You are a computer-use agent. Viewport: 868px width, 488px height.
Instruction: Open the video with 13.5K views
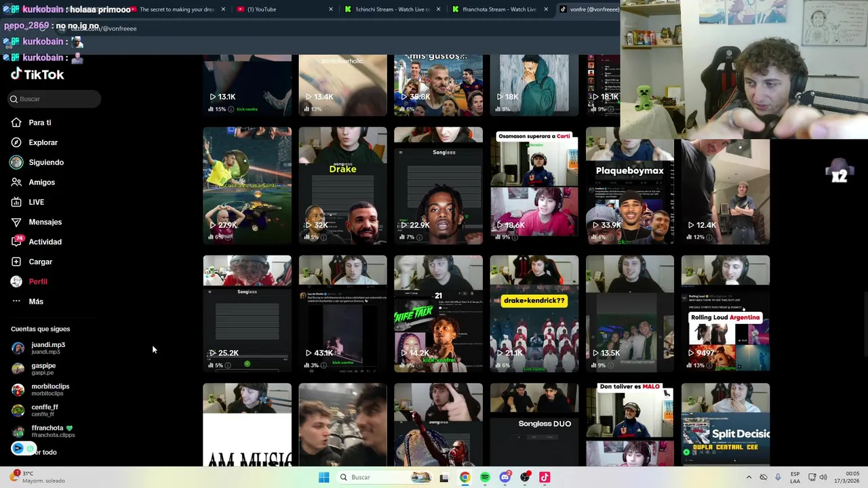tap(630, 313)
